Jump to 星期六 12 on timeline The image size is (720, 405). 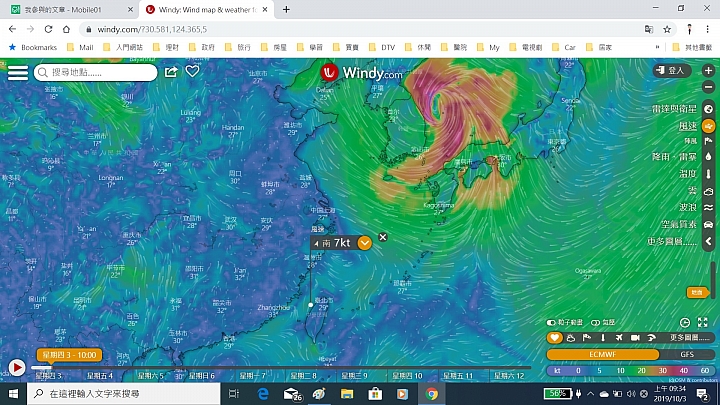click(509, 376)
